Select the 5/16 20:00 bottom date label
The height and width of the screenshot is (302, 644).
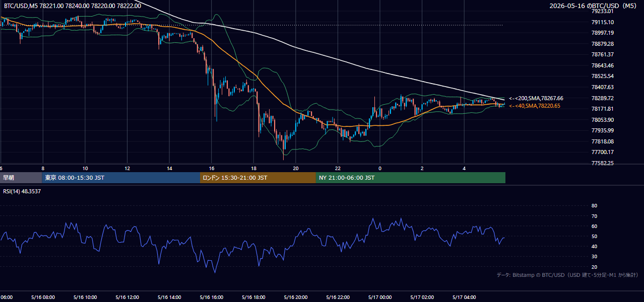point(296,297)
